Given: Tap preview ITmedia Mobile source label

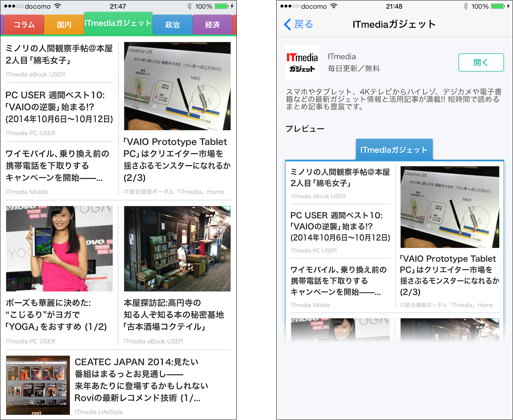Looking at the screenshot, I should pyautogui.click(x=310, y=305).
